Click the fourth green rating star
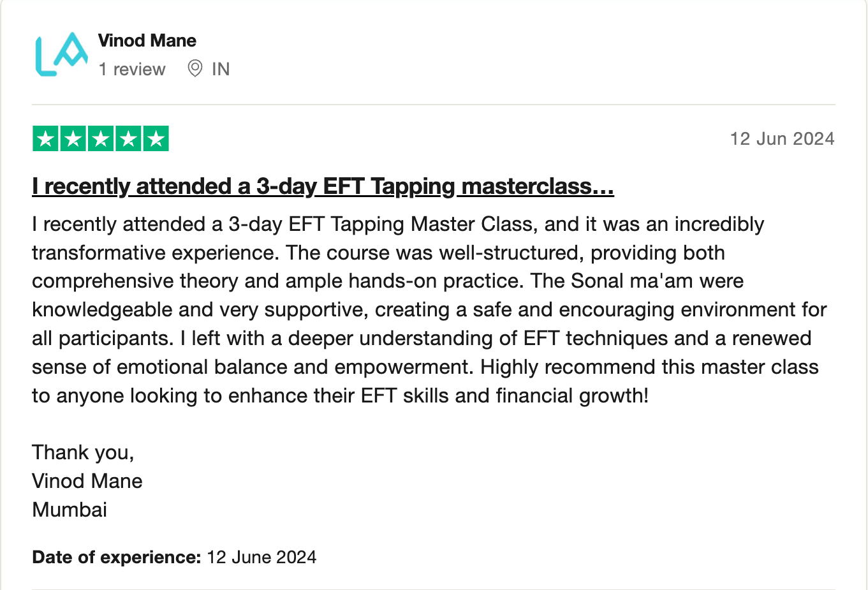This screenshot has width=868, height=590. [128, 139]
